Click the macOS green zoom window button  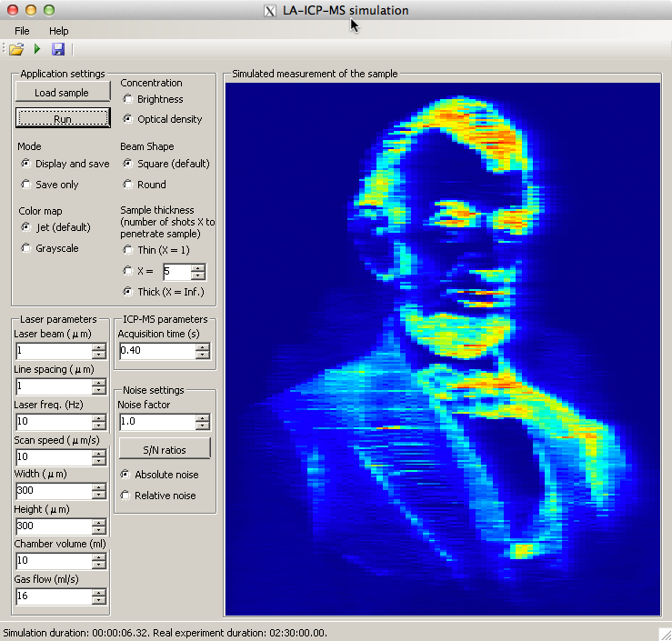point(49,10)
